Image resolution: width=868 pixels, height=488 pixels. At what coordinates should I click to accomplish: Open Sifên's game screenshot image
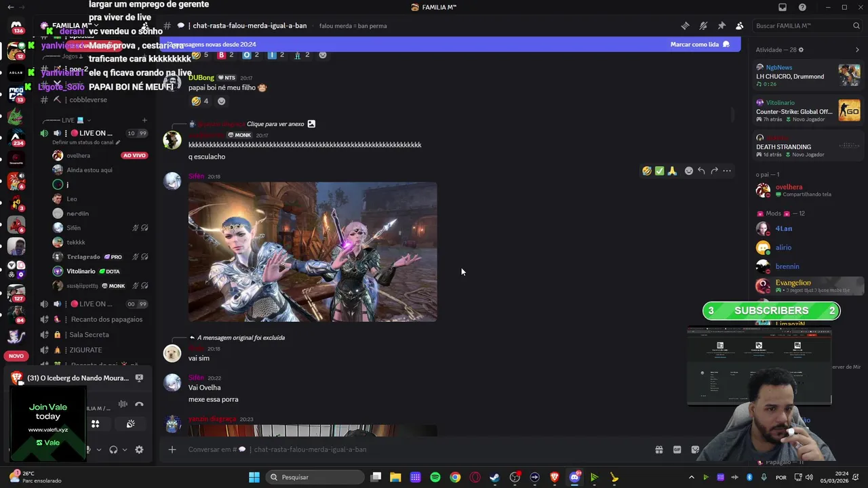313,251
